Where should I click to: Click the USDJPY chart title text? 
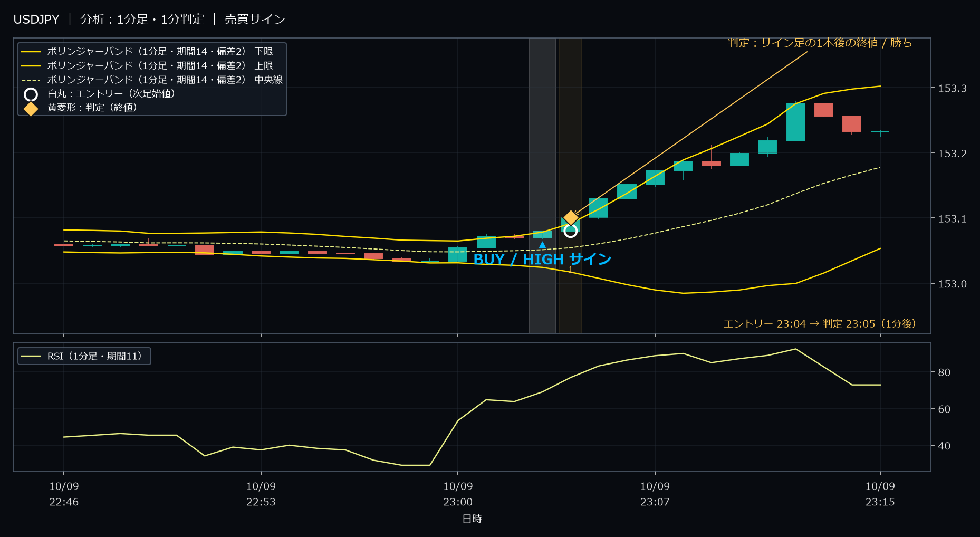36,20
